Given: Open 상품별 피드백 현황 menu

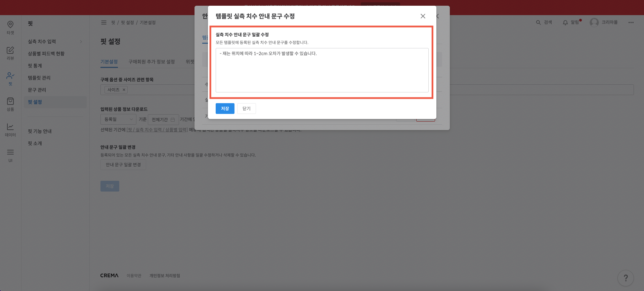Looking at the screenshot, I should point(46,54).
